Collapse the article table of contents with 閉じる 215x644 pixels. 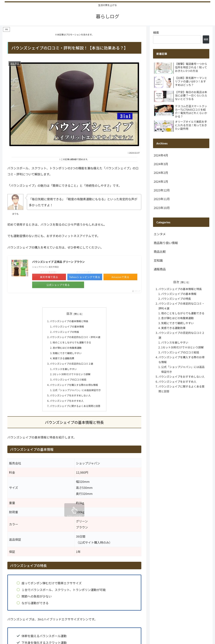(x=78, y=314)
